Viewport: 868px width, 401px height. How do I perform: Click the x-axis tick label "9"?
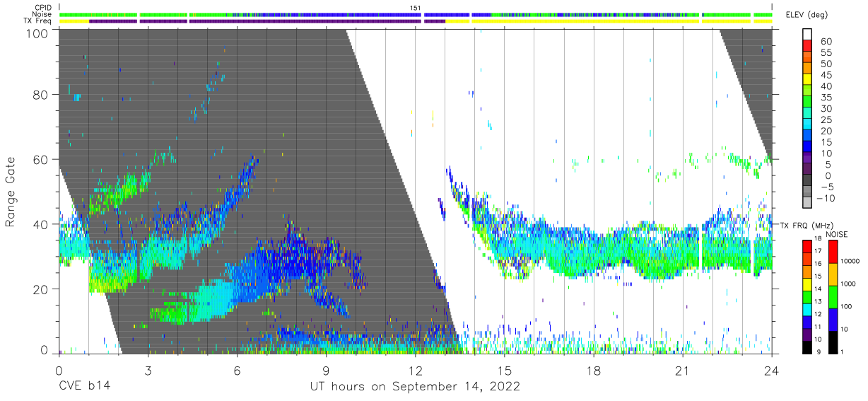(326, 370)
